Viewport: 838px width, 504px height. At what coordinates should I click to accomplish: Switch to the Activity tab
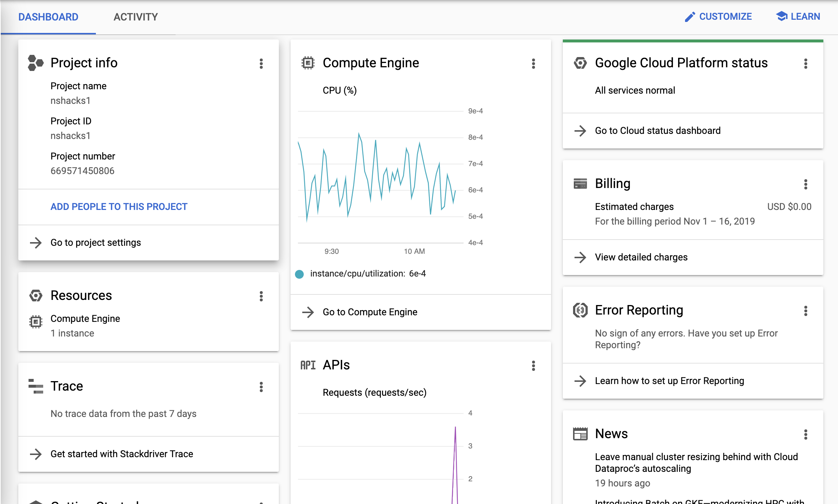pyautogui.click(x=135, y=17)
